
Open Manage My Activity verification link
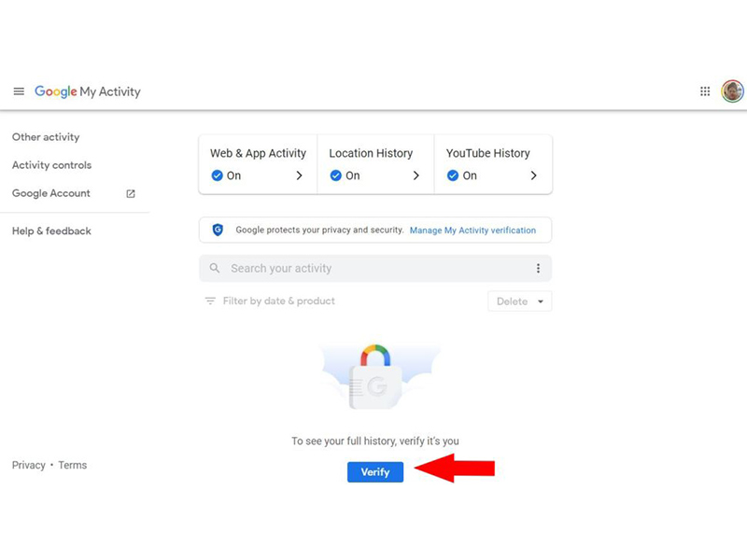click(x=472, y=231)
